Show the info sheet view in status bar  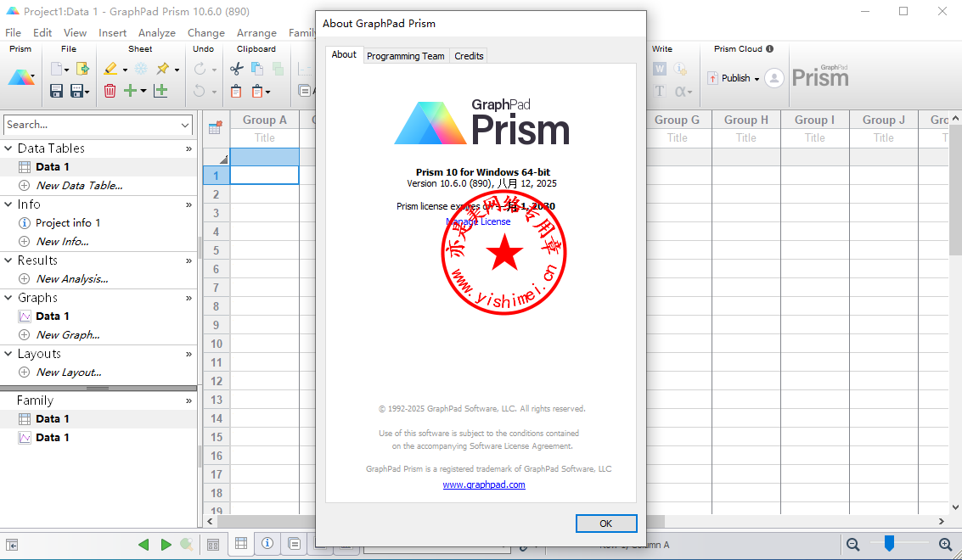tap(267, 544)
